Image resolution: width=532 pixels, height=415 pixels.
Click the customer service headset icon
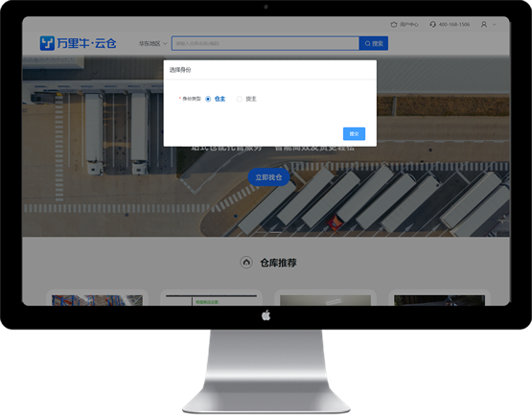tap(432, 24)
